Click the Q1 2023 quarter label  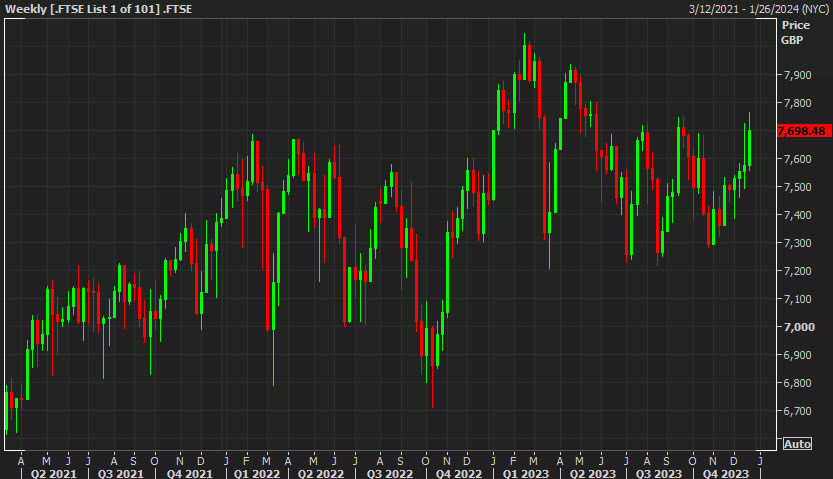pyautogui.click(x=525, y=473)
